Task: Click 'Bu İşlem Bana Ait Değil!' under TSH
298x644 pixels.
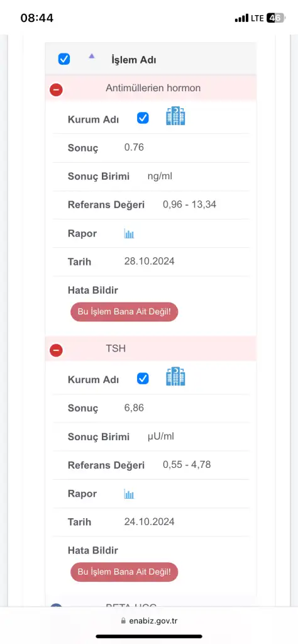Action: [124, 572]
